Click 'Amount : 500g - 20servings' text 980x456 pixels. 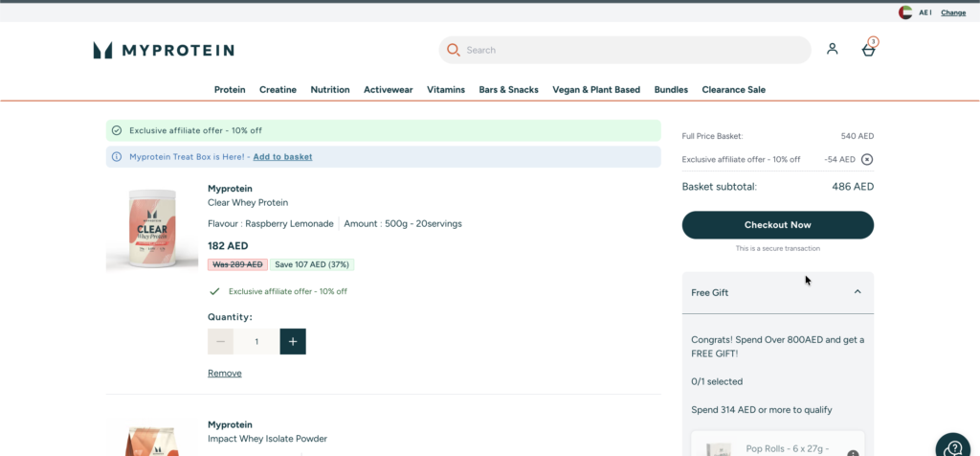coord(403,224)
